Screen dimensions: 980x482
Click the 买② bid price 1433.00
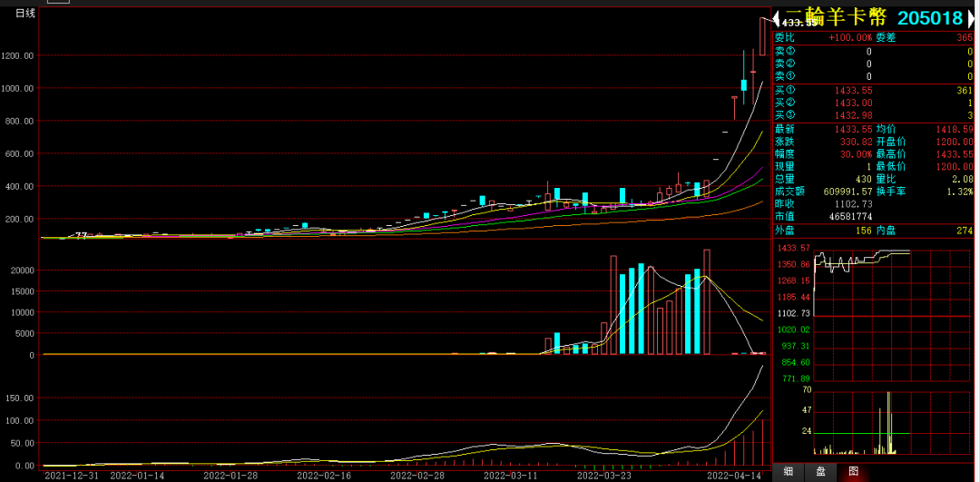pos(853,103)
